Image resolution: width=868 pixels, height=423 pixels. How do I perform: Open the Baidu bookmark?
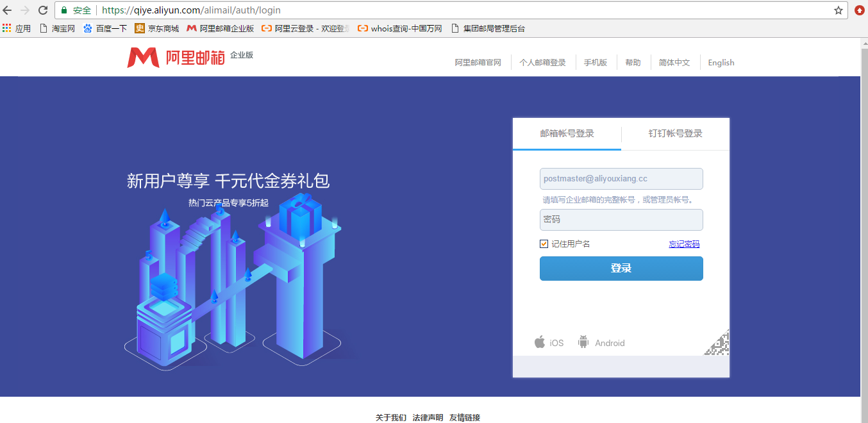(105, 28)
